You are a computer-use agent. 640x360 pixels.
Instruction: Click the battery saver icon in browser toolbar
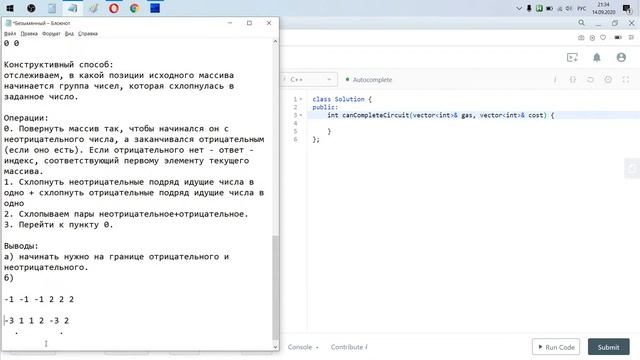(618, 38)
